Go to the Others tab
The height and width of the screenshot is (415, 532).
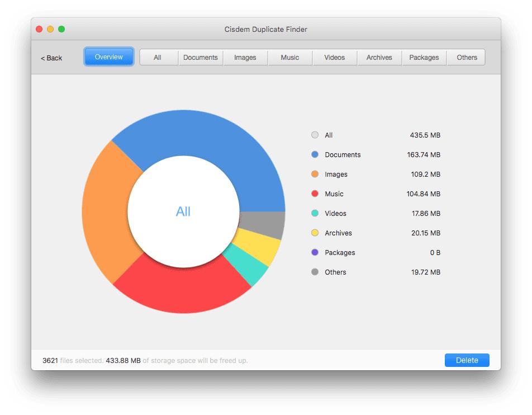467,58
